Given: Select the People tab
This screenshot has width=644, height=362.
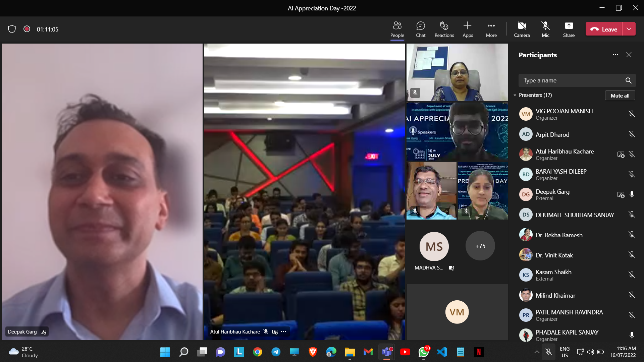Looking at the screenshot, I should pos(397,29).
